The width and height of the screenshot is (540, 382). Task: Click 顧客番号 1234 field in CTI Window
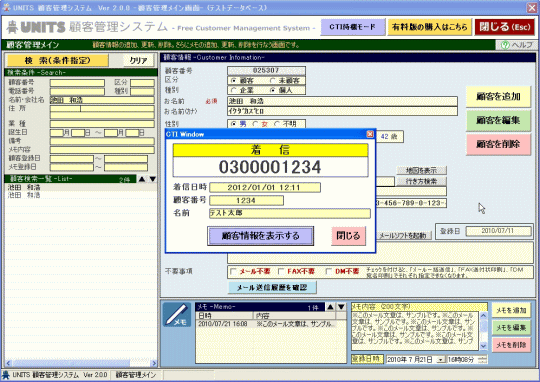[246, 200]
